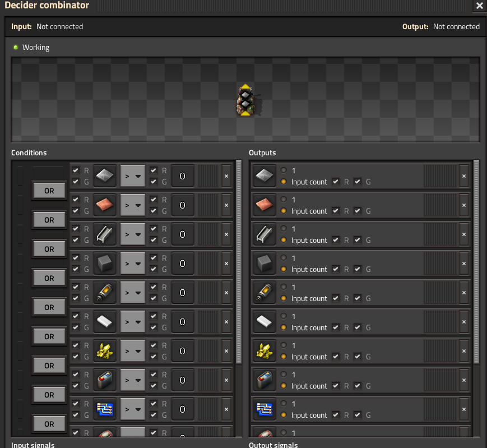Screen dimensions: 487x448
Task: Delete the battery output row
Action: pos(464,380)
